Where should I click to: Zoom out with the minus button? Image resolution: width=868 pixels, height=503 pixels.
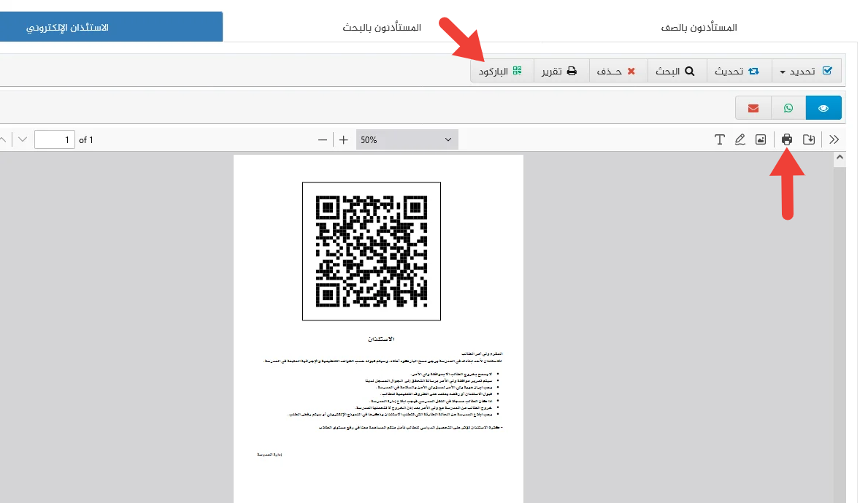pyautogui.click(x=322, y=139)
